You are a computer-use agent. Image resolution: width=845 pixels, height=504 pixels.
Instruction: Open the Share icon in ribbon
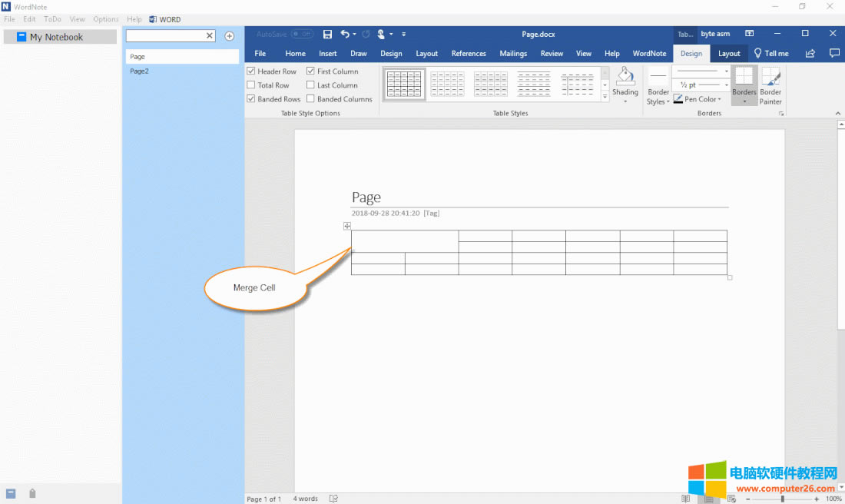(810, 54)
